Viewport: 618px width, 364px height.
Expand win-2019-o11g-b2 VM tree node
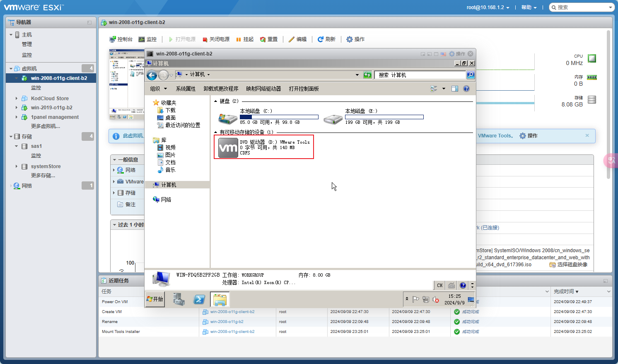(17, 108)
